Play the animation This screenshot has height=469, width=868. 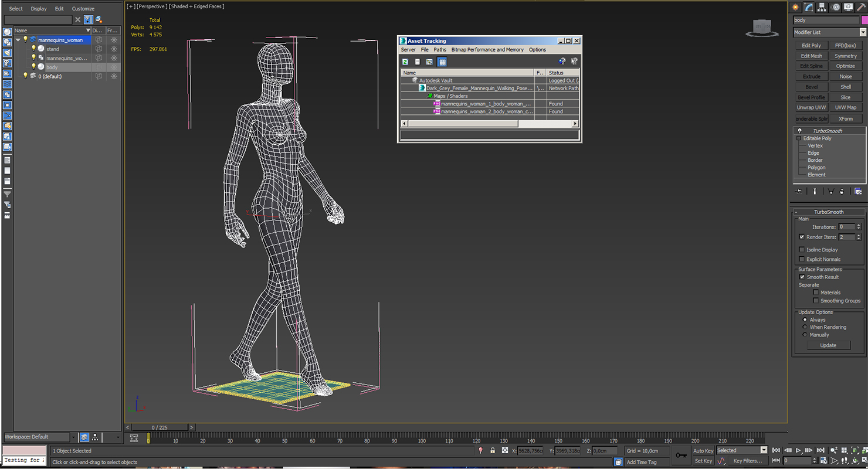(x=799, y=450)
